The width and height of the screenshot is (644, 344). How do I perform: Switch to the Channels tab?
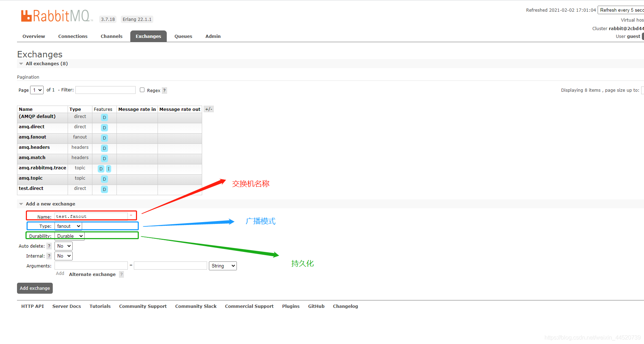[x=112, y=36]
